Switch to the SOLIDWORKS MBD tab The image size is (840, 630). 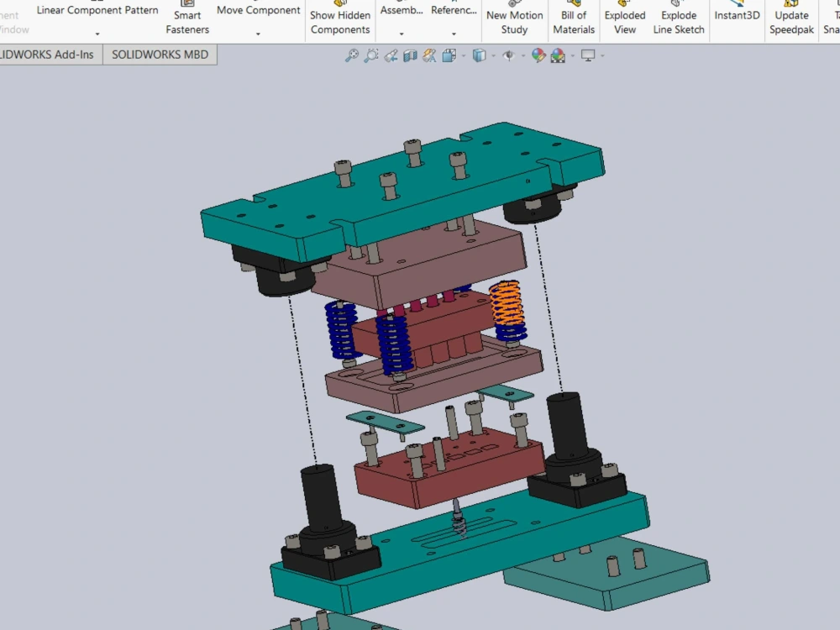(x=160, y=53)
